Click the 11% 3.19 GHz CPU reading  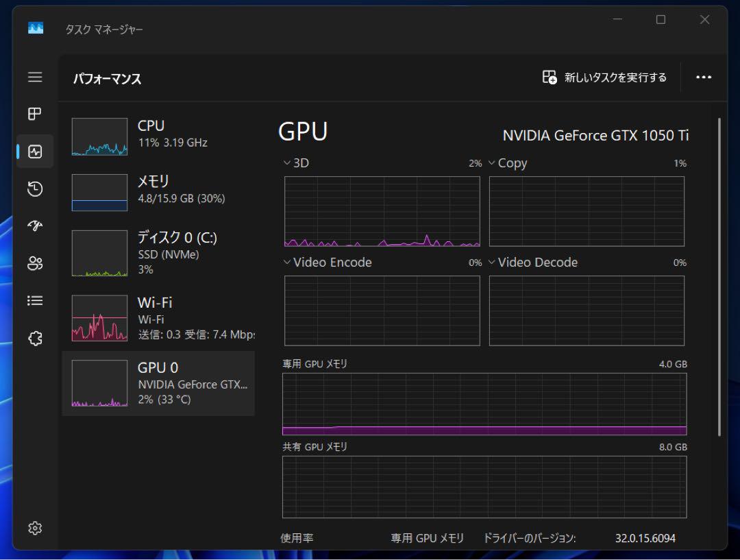coord(173,143)
